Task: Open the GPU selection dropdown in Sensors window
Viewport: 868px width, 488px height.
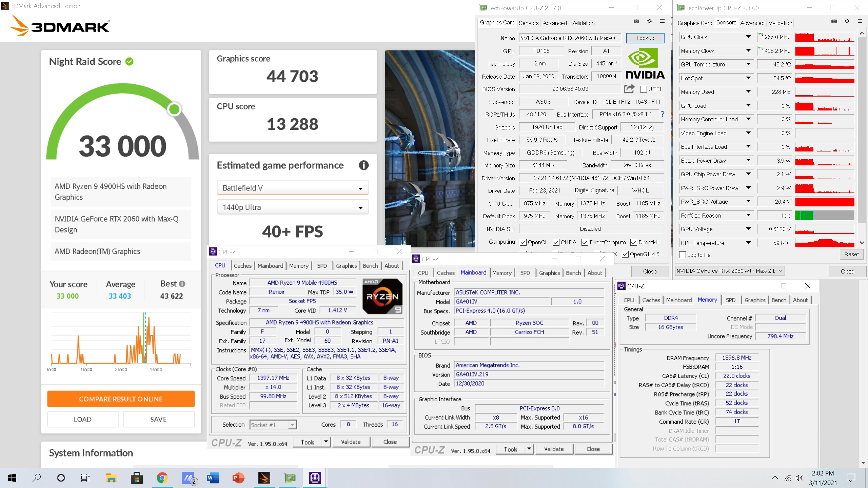Action: 730,271
